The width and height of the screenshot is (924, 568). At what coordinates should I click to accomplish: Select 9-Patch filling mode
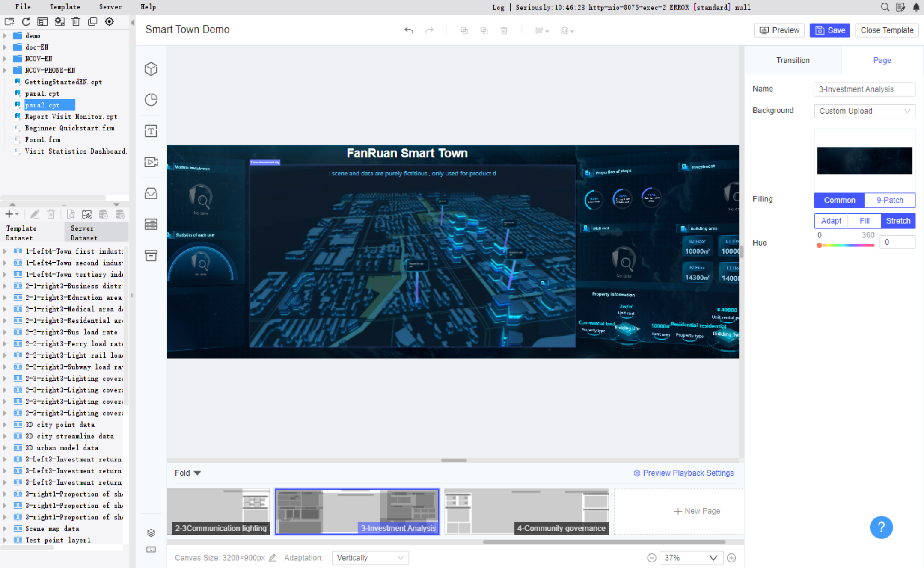tap(890, 200)
